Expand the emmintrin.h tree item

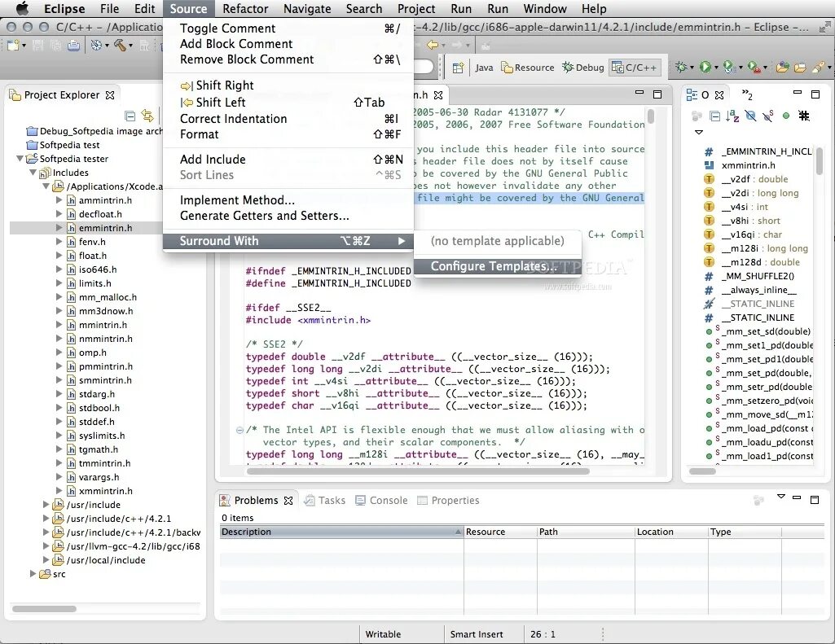coord(59,228)
